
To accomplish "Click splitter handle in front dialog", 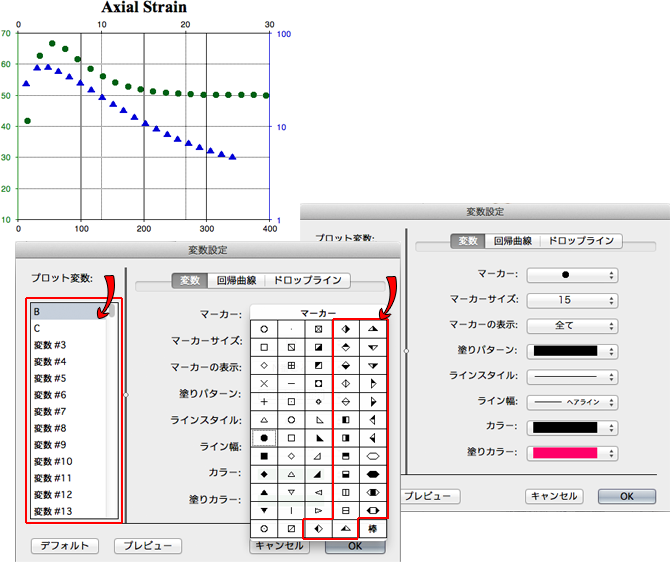I will (x=126, y=395).
